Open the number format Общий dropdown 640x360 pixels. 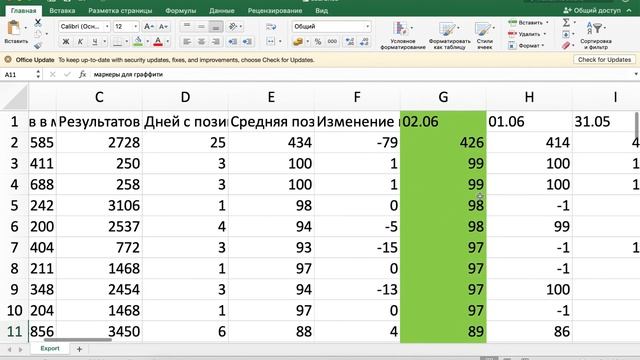368,27
